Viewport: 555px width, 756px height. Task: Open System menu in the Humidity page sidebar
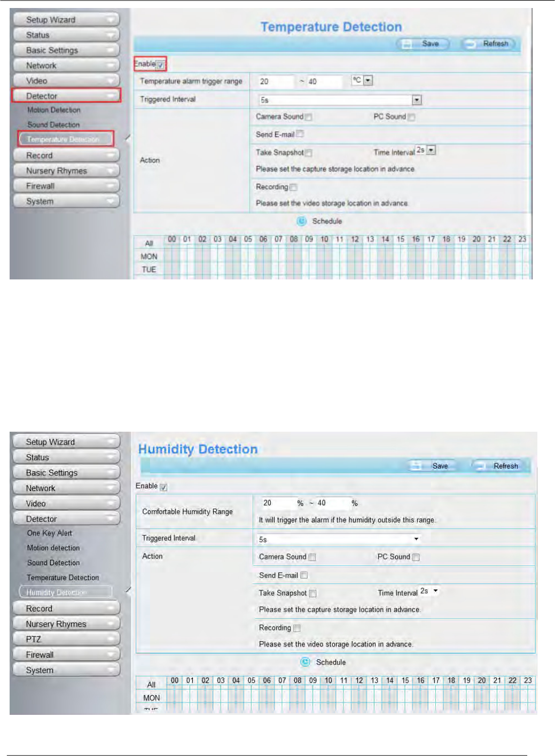coord(66,670)
